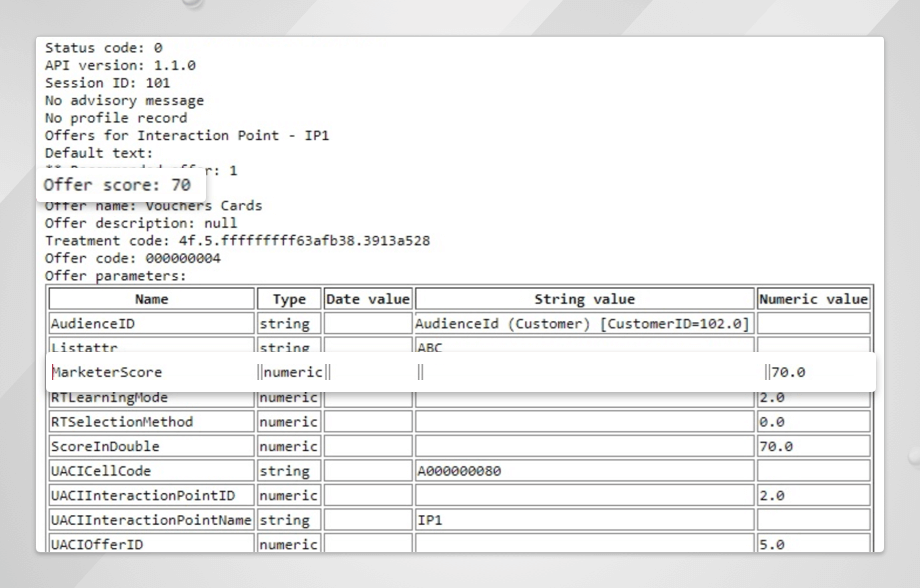Click the String value column header
This screenshot has width=920, height=588.
click(x=584, y=299)
